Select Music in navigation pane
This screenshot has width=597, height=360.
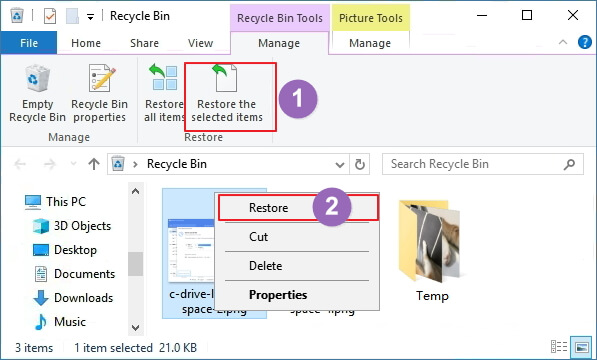[60, 322]
